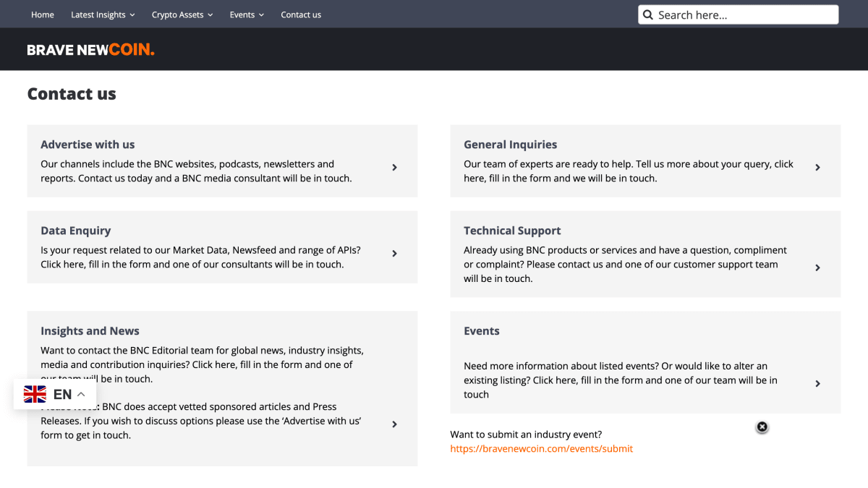Open the Data Enquiry heading
Viewport: 868px width, 488px height.
tap(76, 231)
